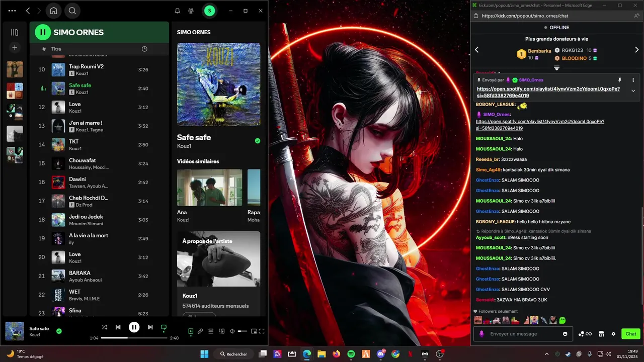Image resolution: width=644 pixels, height=362 pixels.
Task: Select the track TKT
Action: pos(99,145)
